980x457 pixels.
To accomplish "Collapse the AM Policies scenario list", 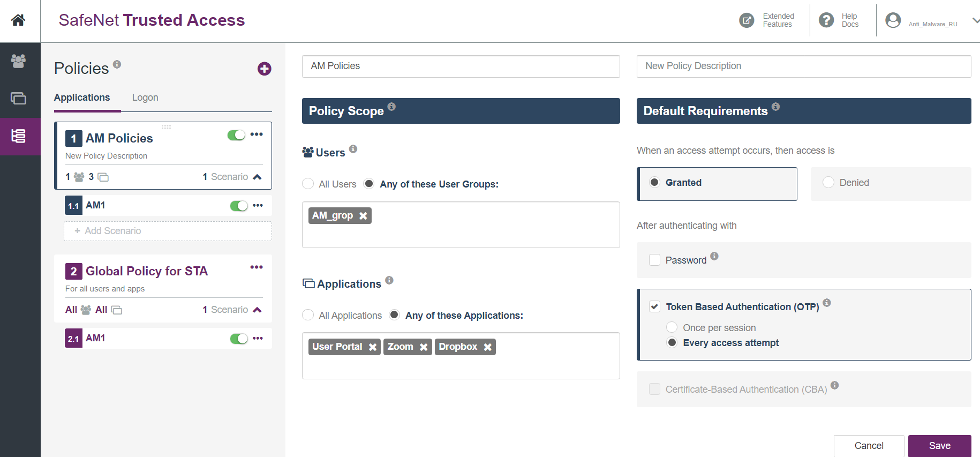I will point(257,177).
